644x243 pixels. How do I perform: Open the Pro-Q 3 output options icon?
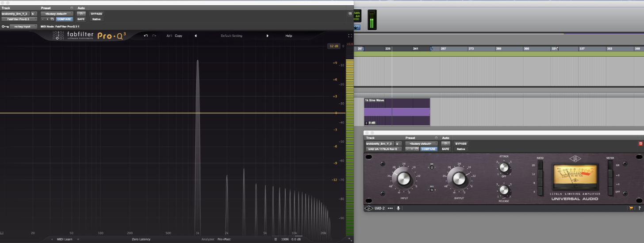[x=276, y=239]
